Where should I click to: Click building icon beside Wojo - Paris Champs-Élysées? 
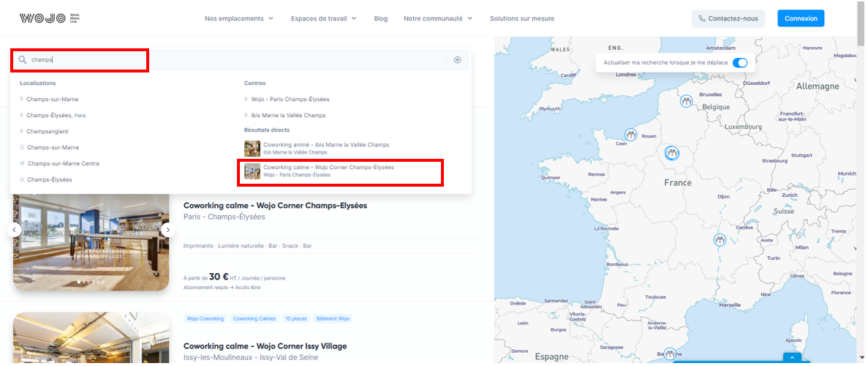pos(246,100)
